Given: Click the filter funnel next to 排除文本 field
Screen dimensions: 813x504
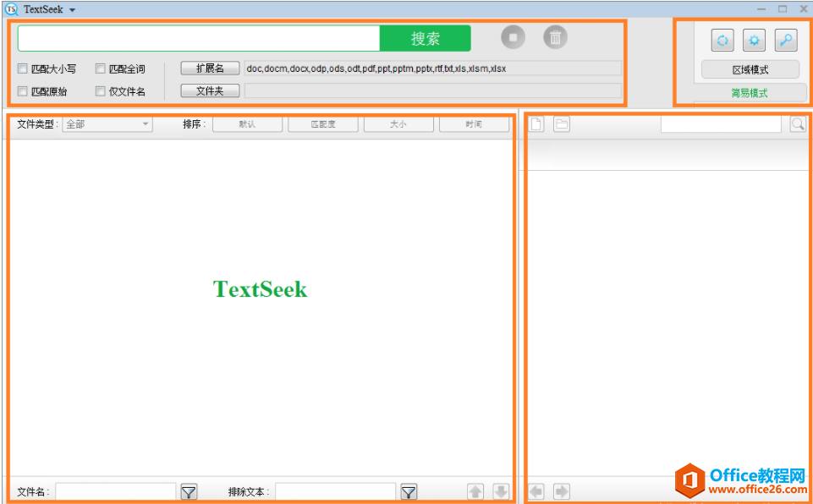Looking at the screenshot, I should (409, 491).
